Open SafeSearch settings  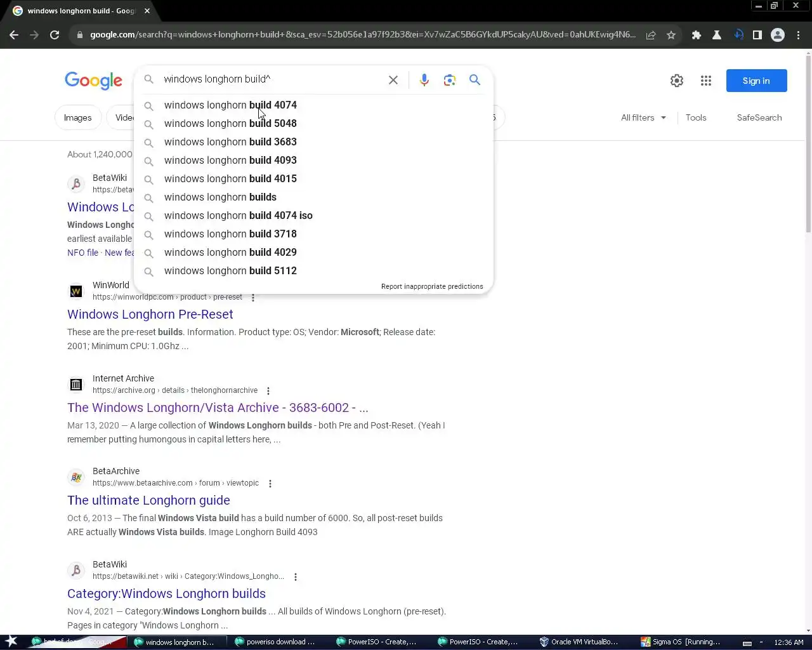759,117
